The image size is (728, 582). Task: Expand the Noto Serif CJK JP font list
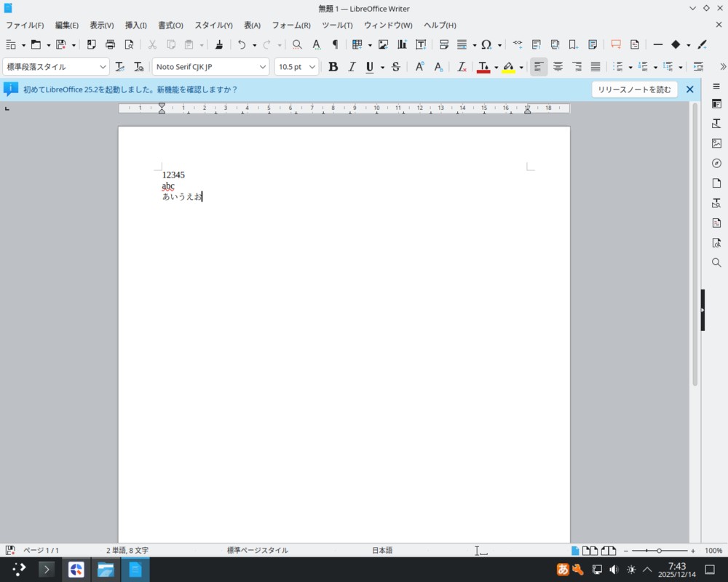pyautogui.click(x=263, y=67)
